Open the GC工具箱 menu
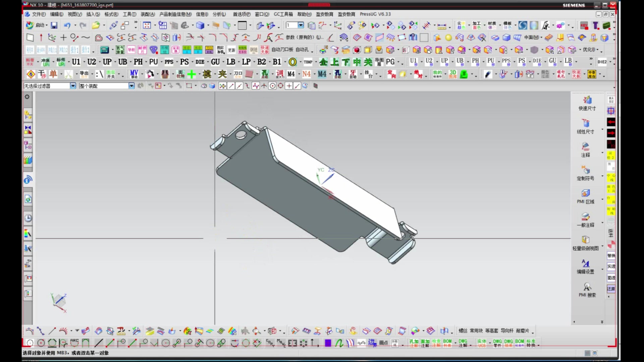 pyautogui.click(x=283, y=14)
